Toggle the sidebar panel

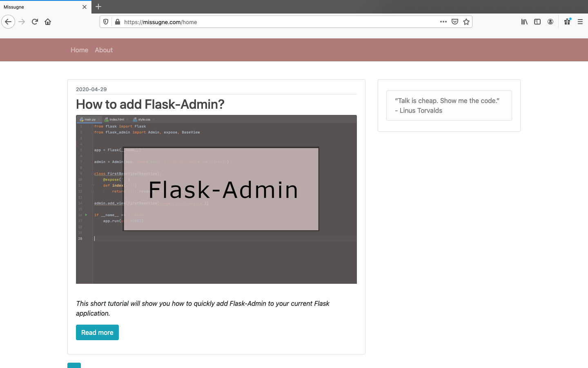tap(537, 22)
